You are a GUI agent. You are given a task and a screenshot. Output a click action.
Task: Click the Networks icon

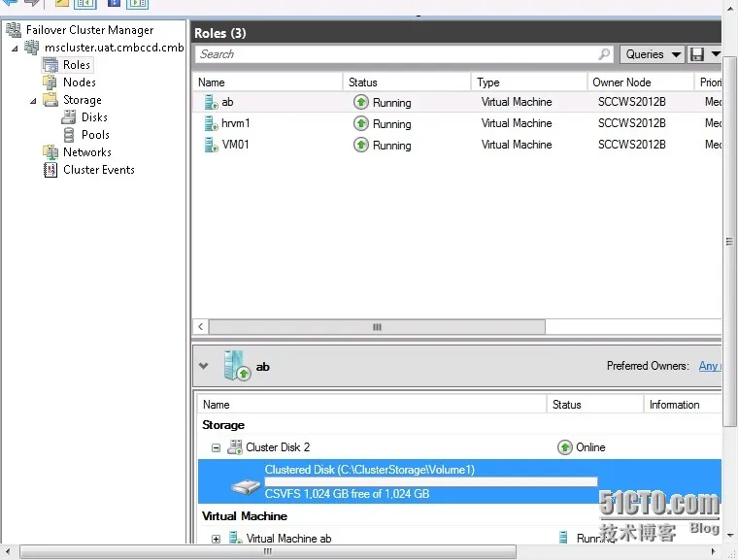pyautogui.click(x=50, y=152)
